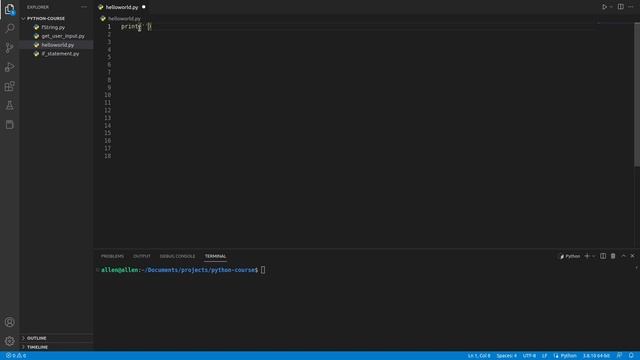The image size is (640, 360).
Task: Open the Testing flask view
Action: point(9,105)
